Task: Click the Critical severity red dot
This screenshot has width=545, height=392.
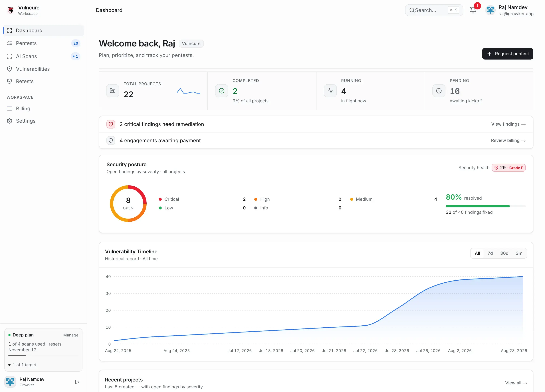Action: tap(160, 199)
